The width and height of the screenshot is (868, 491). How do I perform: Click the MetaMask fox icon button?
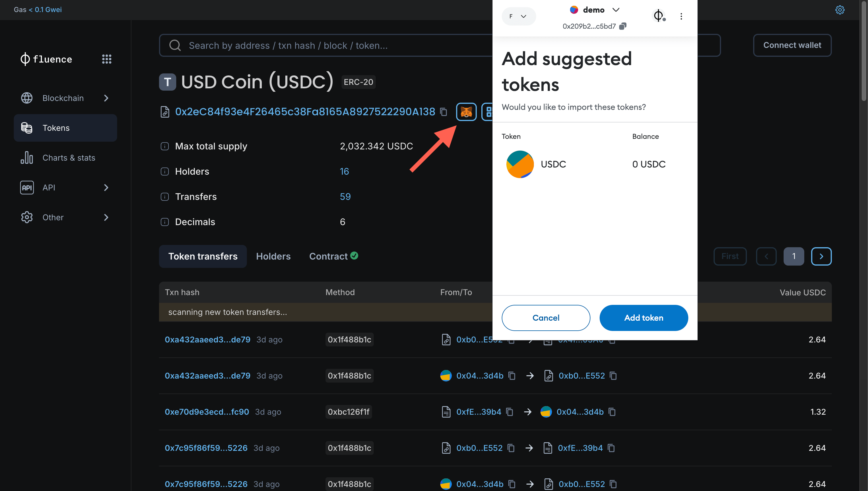coord(466,112)
